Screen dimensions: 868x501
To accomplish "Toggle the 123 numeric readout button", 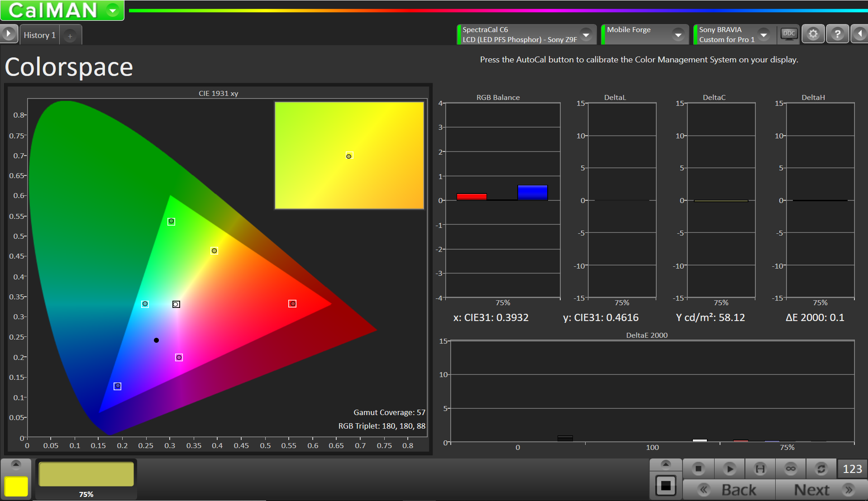I will click(852, 469).
